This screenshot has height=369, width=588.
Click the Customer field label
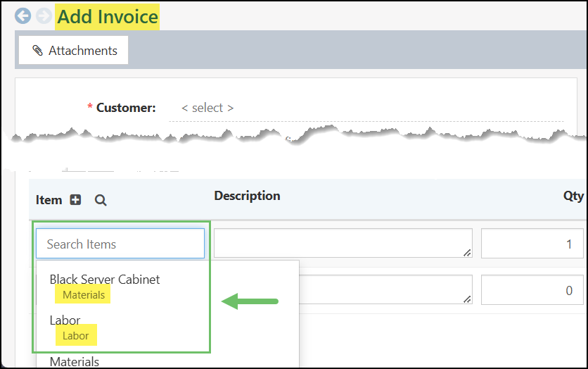pos(126,108)
